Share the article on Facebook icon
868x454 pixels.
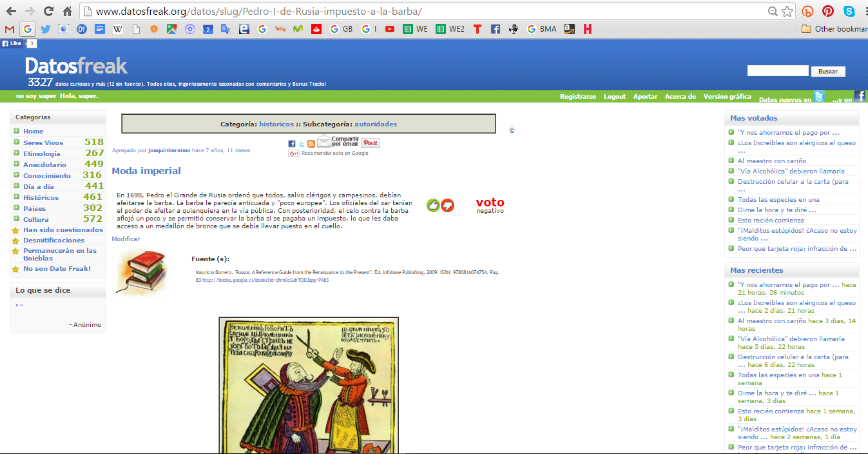click(292, 144)
